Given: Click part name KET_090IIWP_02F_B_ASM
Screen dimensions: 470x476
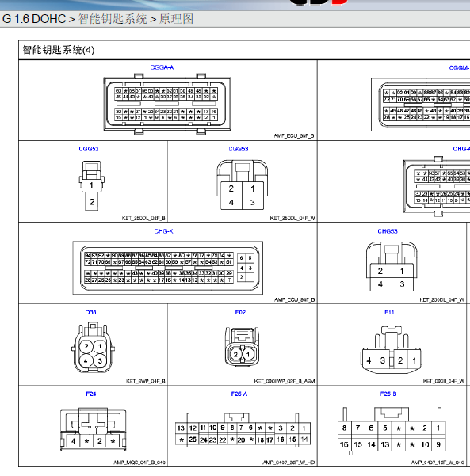Looking at the screenshot, I should coord(285,381).
